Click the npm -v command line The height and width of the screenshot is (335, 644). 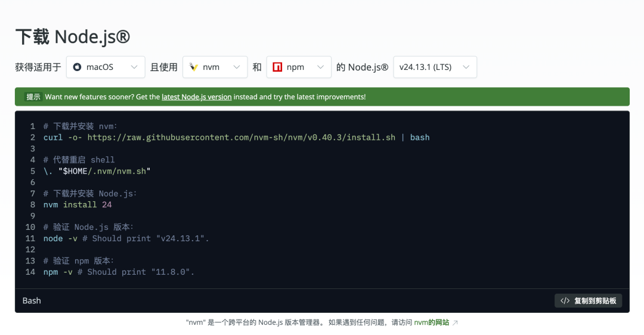click(x=119, y=272)
